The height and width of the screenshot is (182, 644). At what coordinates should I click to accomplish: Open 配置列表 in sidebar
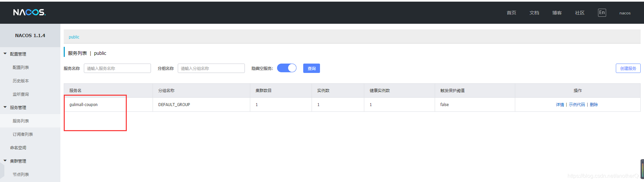point(21,67)
